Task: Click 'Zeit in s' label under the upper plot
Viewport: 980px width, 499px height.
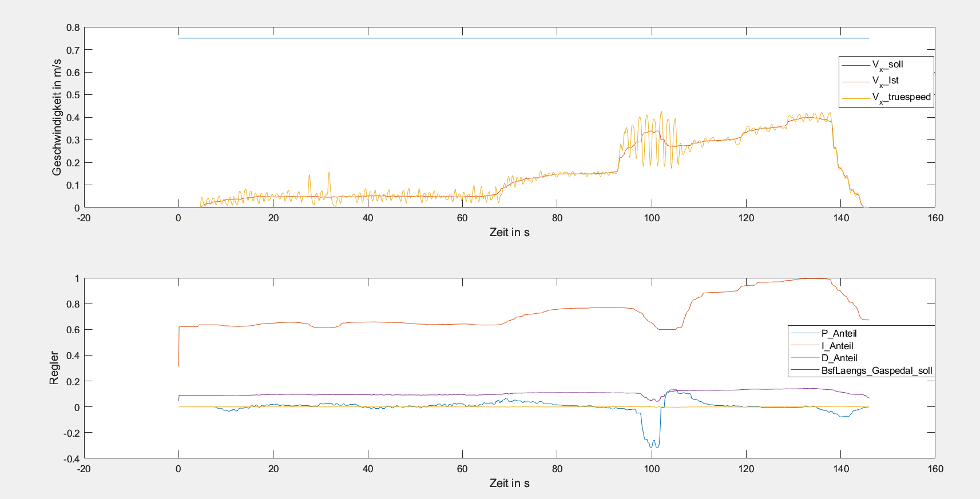Action: coord(509,232)
